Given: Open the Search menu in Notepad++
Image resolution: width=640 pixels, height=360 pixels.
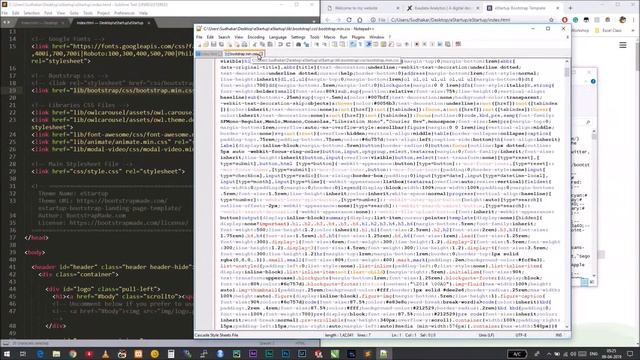Looking at the screenshot, I should [224, 37].
